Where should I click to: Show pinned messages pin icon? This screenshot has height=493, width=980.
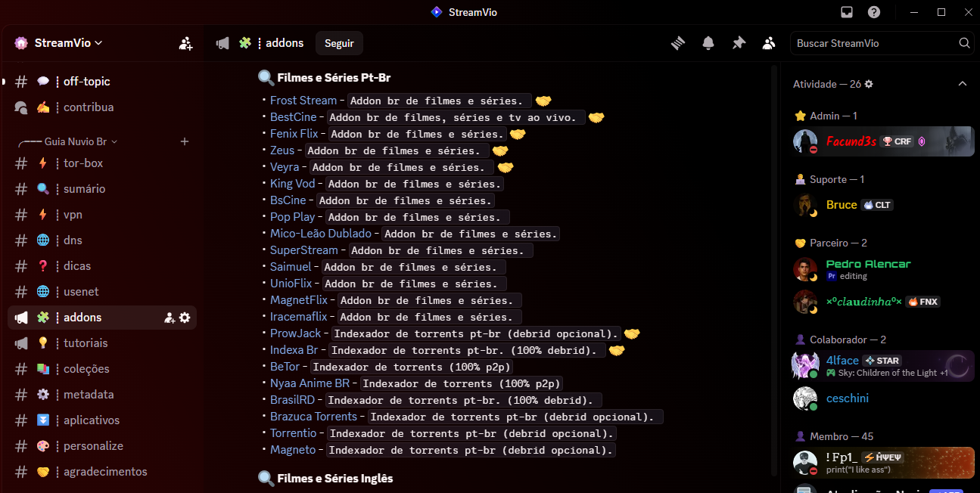click(739, 43)
